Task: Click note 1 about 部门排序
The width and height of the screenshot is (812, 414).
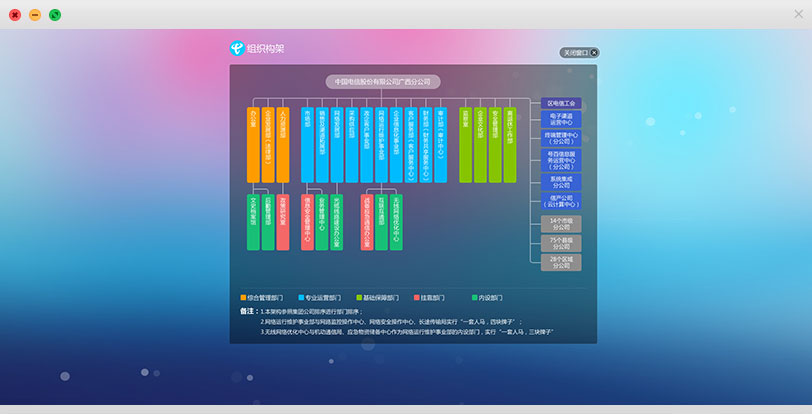Action: (312, 312)
